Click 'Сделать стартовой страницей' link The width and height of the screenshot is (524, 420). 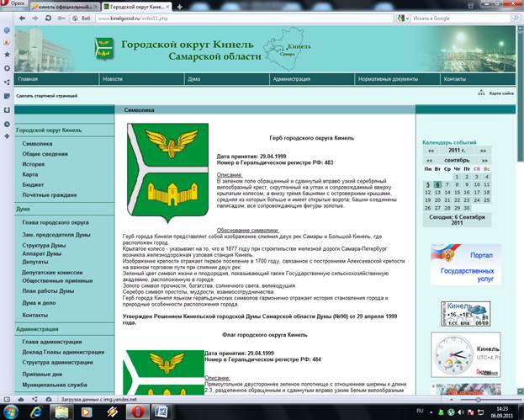pyautogui.click(x=47, y=96)
